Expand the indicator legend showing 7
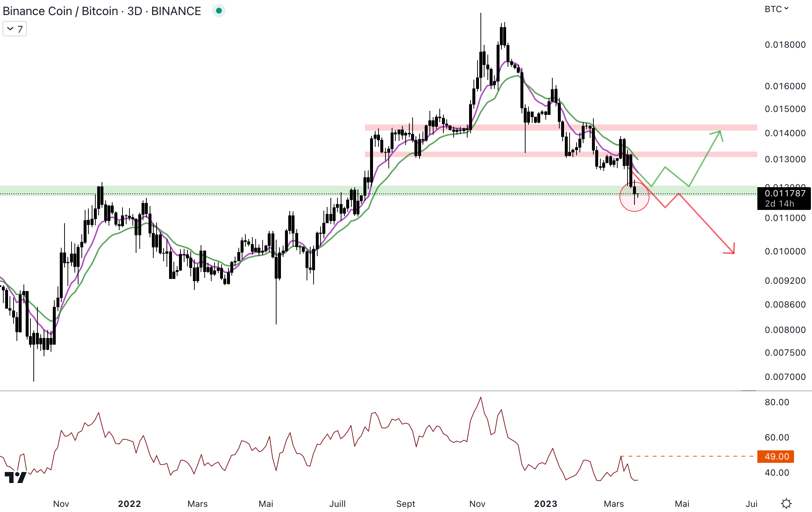This screenshot has width=812, height=512. [x=15, y=29]
